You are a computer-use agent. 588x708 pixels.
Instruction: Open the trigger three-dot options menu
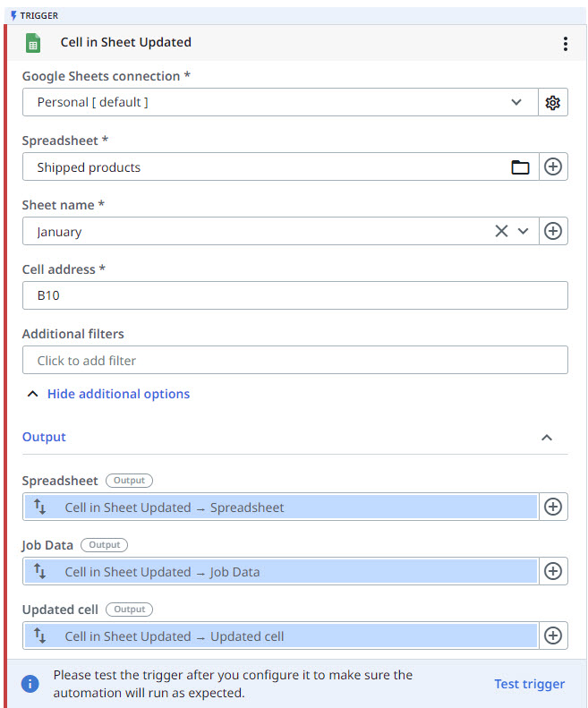coord(565,44)
